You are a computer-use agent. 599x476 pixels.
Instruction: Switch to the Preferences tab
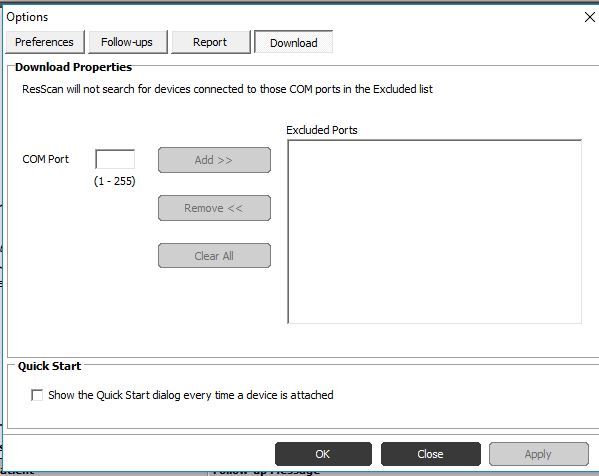click(x=45, y=42)
